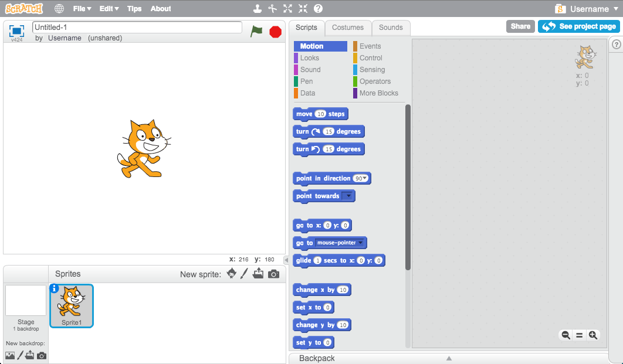This screenshot has height=364, width=623.
Task: Select the grow sprite tool
Action: tap(287, 9)
